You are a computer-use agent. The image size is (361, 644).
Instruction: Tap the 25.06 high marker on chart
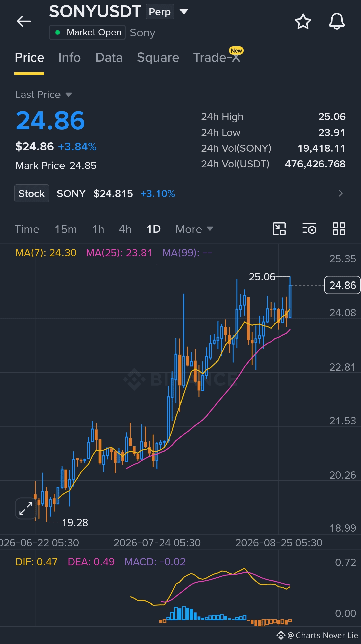(262, 277)
